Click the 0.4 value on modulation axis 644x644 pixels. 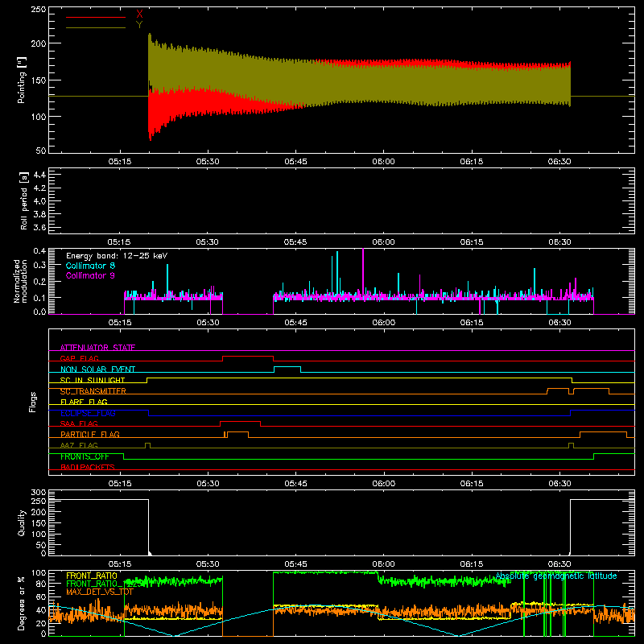coord(39,251)
